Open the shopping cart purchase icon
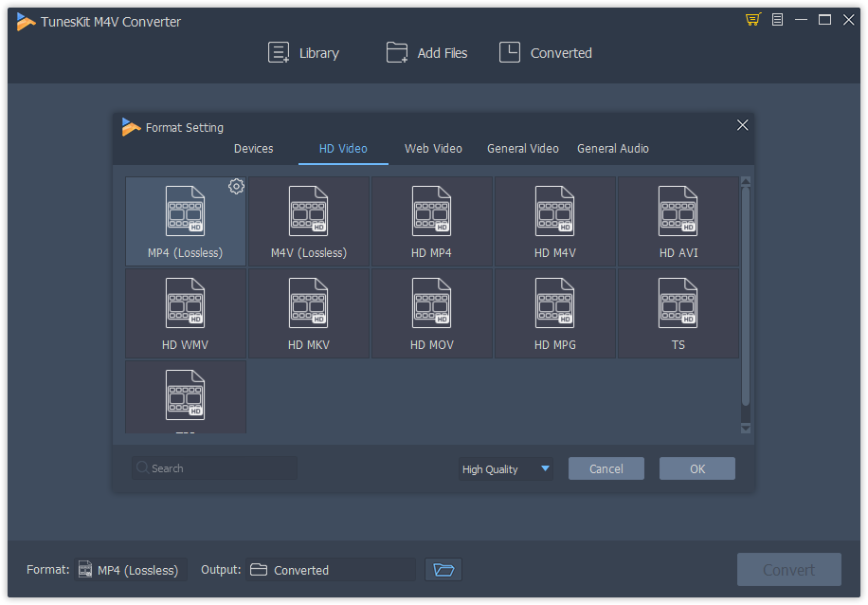 pyautogui.click(x=752, y=20)
